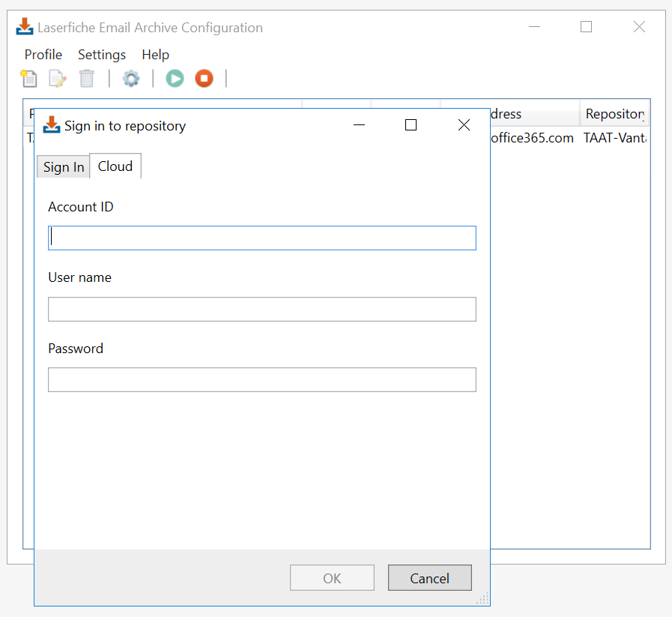Click the Delete Profile trash icon
This screenshot has height=617, width=672.
87,79
